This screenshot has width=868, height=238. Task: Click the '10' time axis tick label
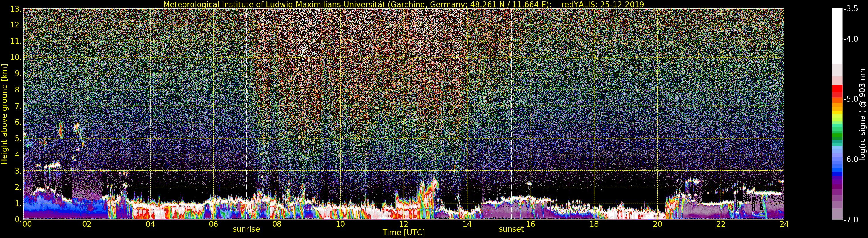point(340,224)
